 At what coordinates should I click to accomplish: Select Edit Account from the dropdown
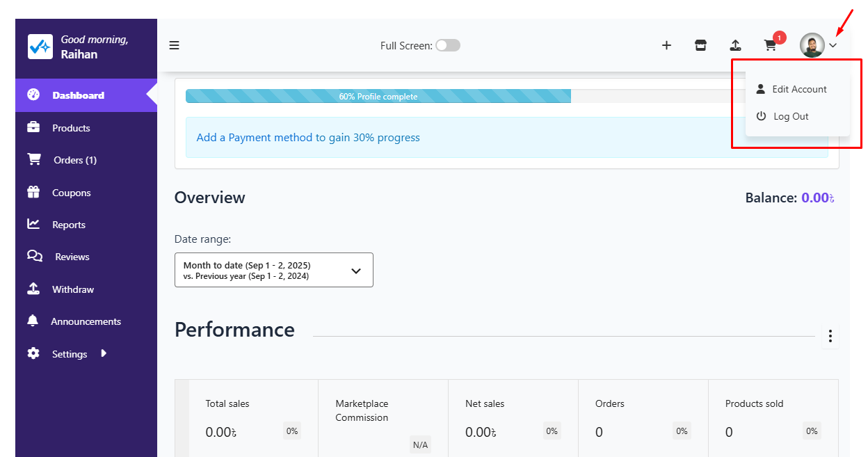pyautogui.click(x=798, y=89)
